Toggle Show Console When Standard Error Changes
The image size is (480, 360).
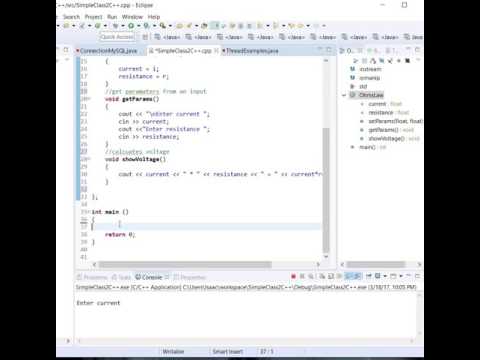point(357,276)
